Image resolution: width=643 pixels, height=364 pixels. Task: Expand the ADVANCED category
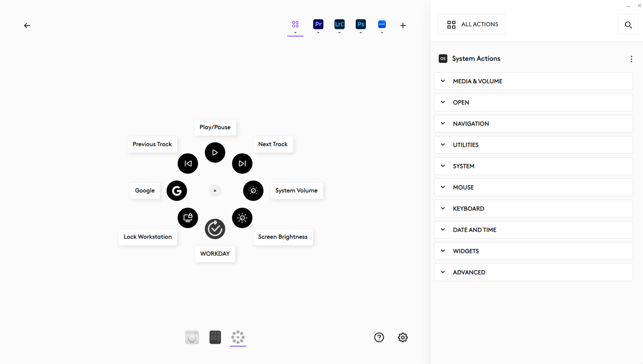[x=533, y=272]
